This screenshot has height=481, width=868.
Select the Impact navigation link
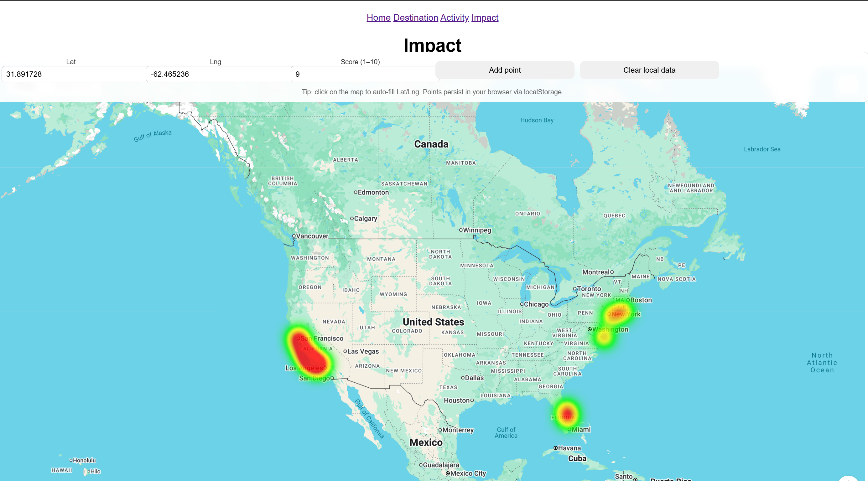point(484,18)
